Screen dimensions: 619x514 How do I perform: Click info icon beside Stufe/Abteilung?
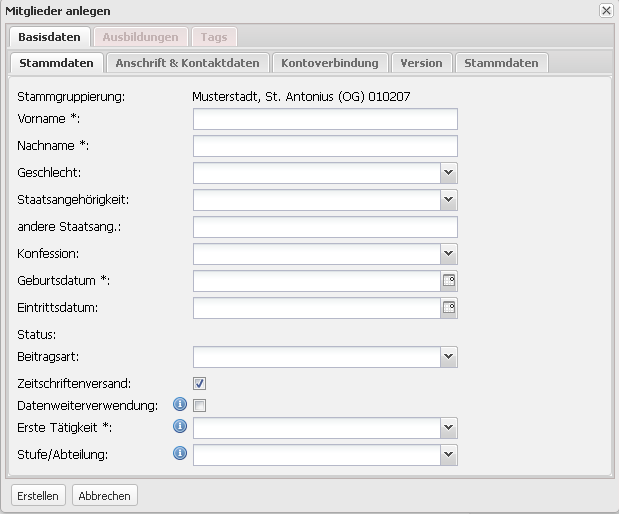181,453
